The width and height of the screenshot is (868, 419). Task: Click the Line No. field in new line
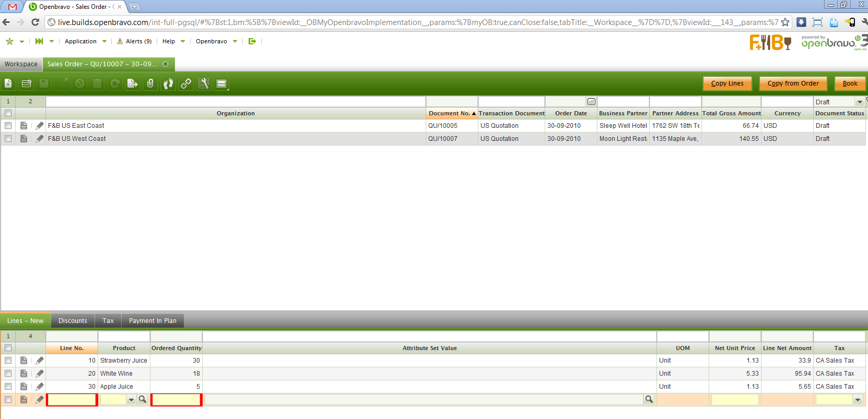(x=72, y=400)
